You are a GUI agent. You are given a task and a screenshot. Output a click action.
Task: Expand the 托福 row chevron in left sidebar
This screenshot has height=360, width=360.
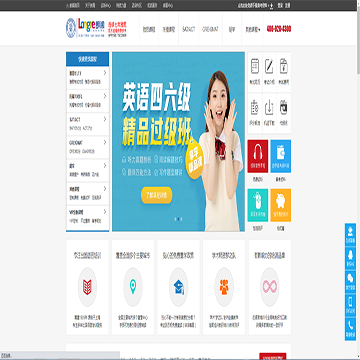[x=105, y=96]
